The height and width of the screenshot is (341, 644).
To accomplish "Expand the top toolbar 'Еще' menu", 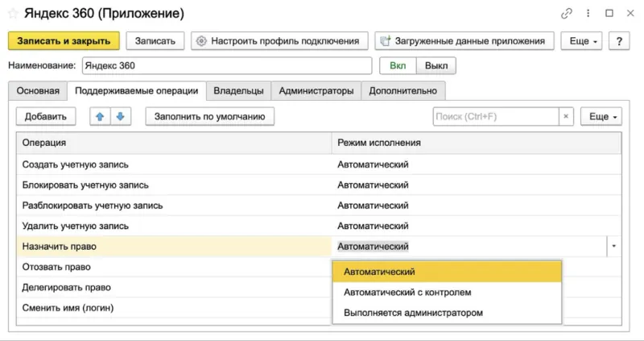I will (581, 41).
